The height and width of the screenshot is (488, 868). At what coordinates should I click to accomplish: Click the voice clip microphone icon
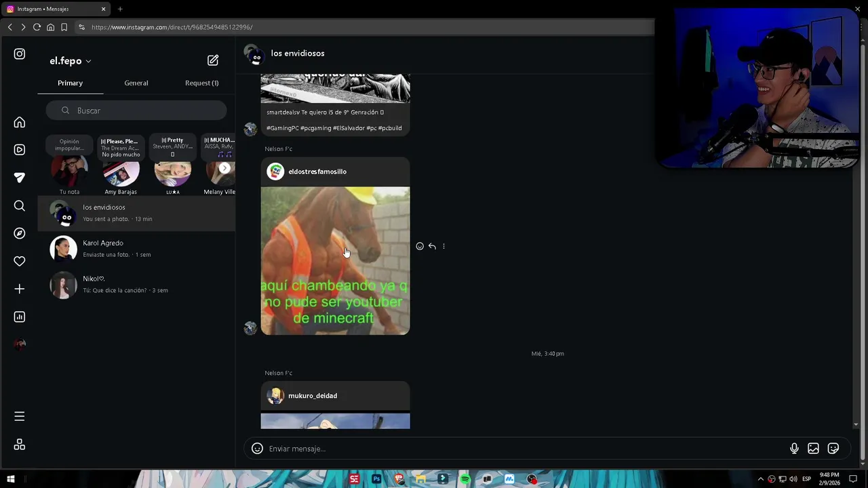tap(794, 448)
